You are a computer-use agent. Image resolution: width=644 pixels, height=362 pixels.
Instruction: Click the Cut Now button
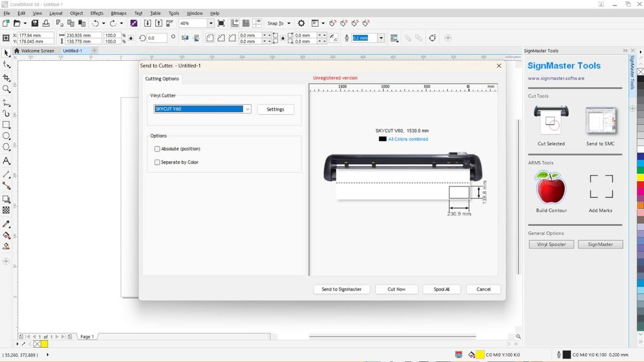[x=397, y=289]
